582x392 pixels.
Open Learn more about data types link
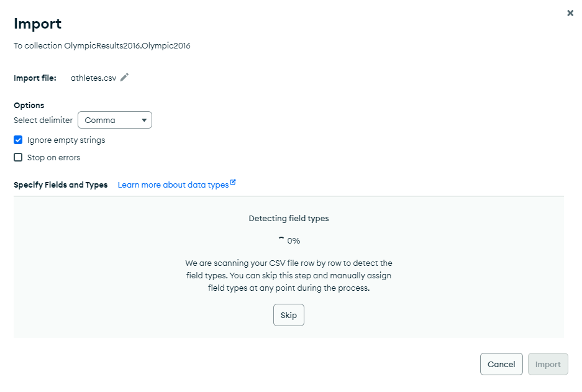[x=173, y=185]
